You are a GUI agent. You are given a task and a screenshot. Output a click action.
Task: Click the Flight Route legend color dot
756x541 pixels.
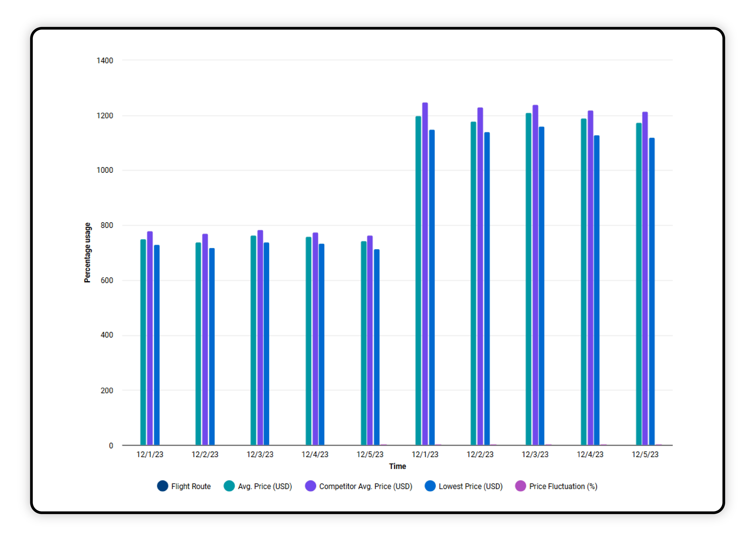coord(162,486)
